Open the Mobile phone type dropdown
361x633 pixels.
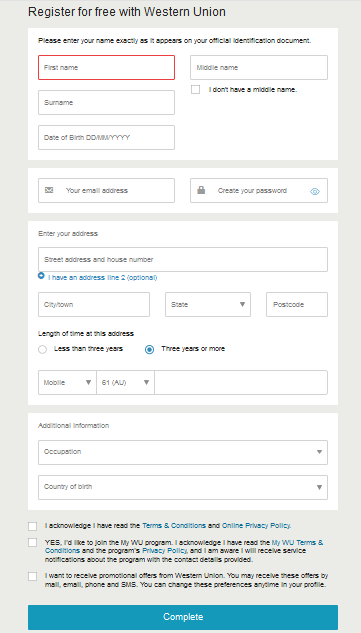point(67,382)
